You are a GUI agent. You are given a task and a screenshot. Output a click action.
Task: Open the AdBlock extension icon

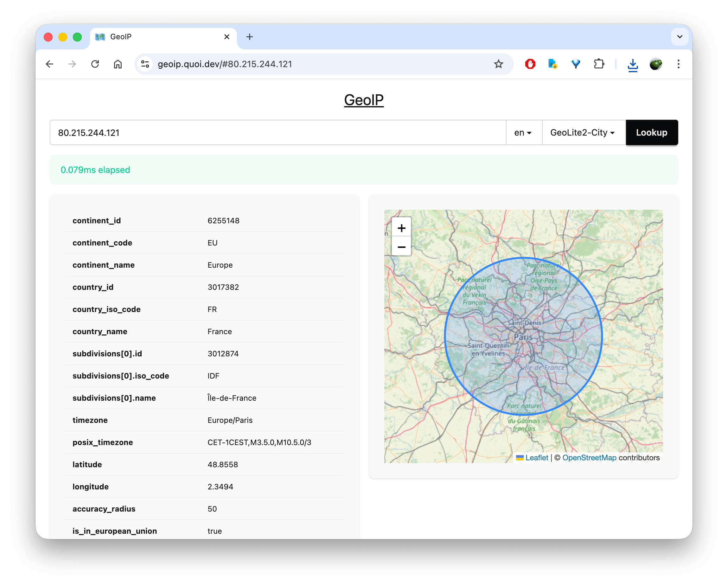(530, 64)
